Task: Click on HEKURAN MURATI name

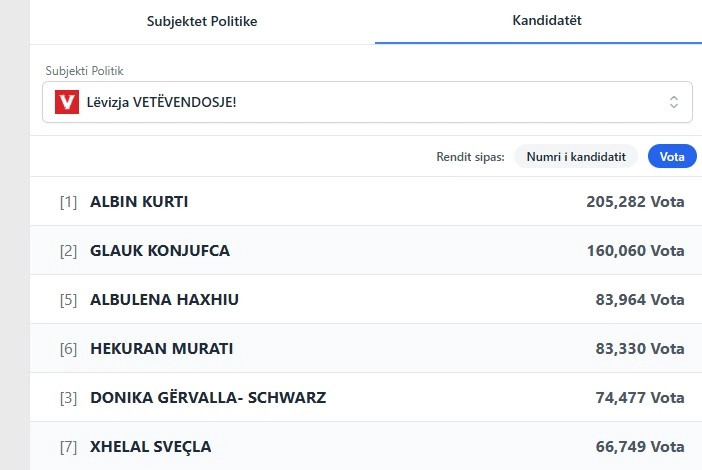Action: (161, 349)
